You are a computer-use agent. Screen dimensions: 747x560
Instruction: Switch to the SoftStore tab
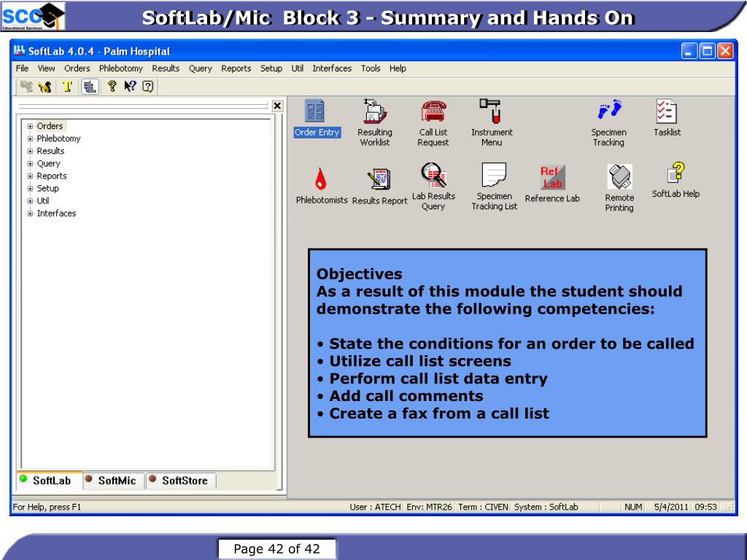coord(181,481)
